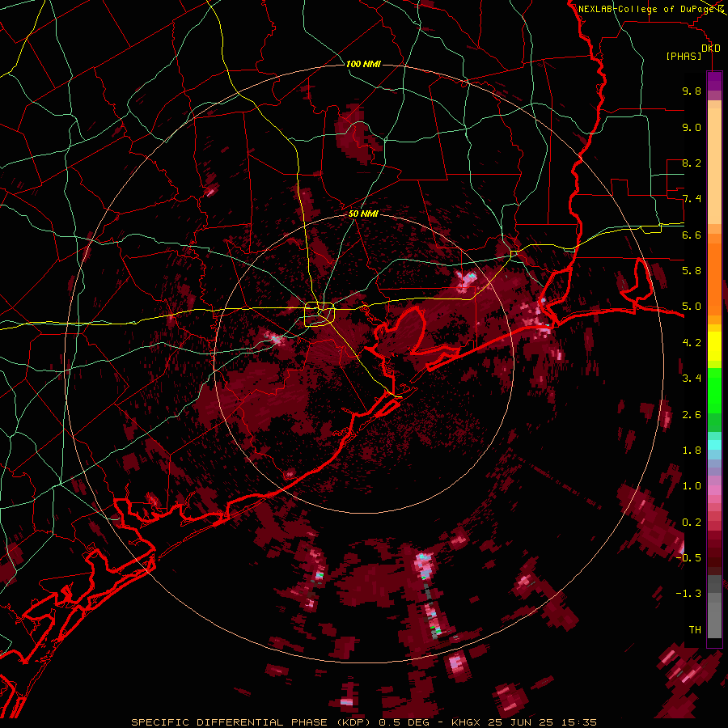Viewport: 728px width, 728px height.
Task: Click the yellow segment of the color bar
Action: 714,346
